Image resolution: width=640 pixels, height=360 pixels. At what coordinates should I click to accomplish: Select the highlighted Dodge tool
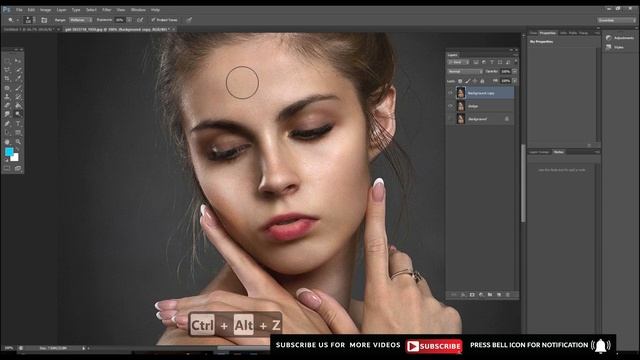point(18,114)
